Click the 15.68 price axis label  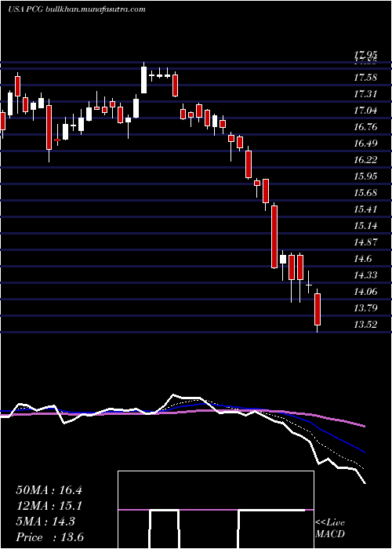pyautogui.click(x=365, y=193)
